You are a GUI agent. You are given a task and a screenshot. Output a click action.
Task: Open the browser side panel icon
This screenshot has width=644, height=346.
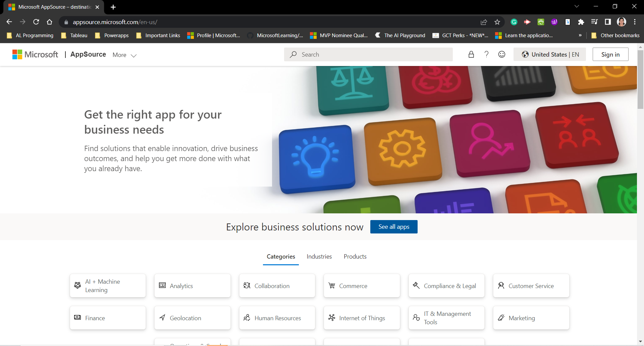608,22
